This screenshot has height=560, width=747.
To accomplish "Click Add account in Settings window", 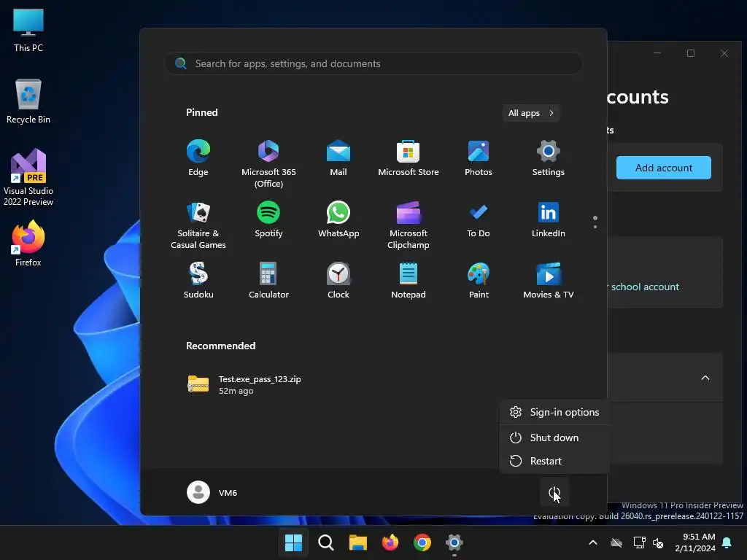I will tap(664, 168).
